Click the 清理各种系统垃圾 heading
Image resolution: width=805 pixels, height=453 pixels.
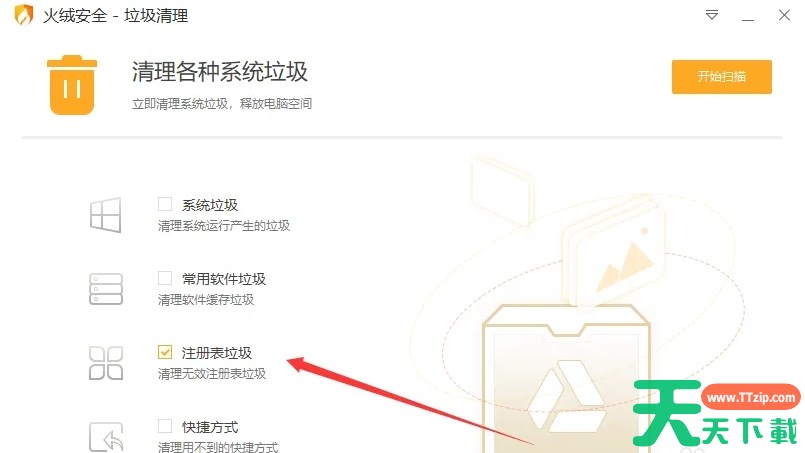[x=219, y=71]
